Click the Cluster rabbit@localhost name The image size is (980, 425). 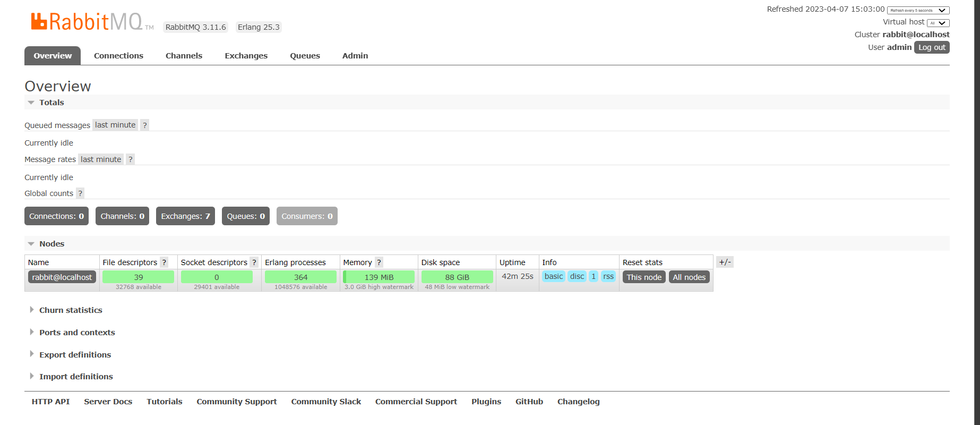[x=916, y=35]
